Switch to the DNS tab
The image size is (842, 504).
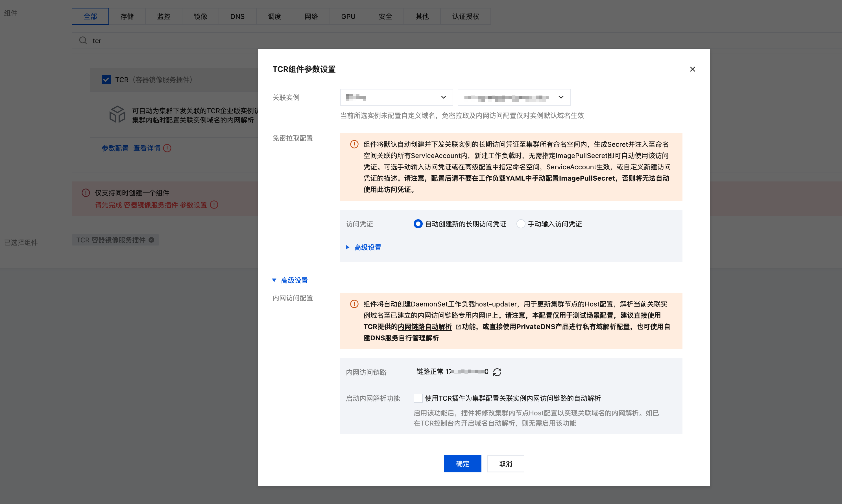pos(237,16)
